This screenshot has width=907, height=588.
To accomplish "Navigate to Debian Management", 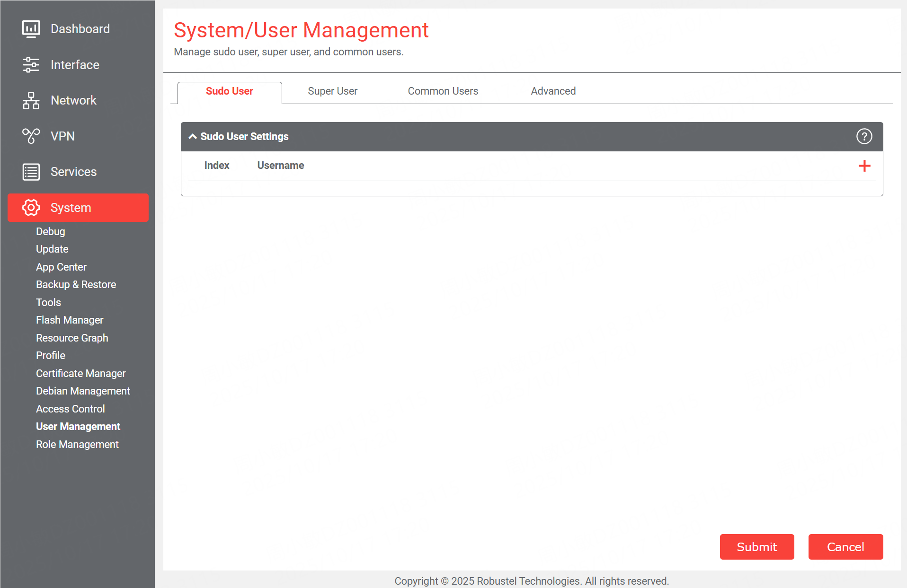I will click(x=83, y=391).
